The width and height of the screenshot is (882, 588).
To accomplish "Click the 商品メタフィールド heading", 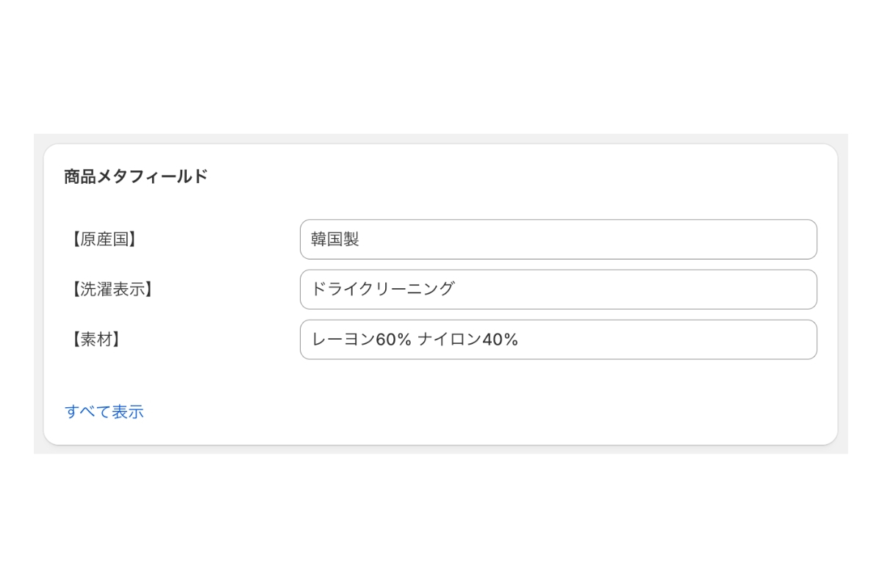I will (136, 176).
